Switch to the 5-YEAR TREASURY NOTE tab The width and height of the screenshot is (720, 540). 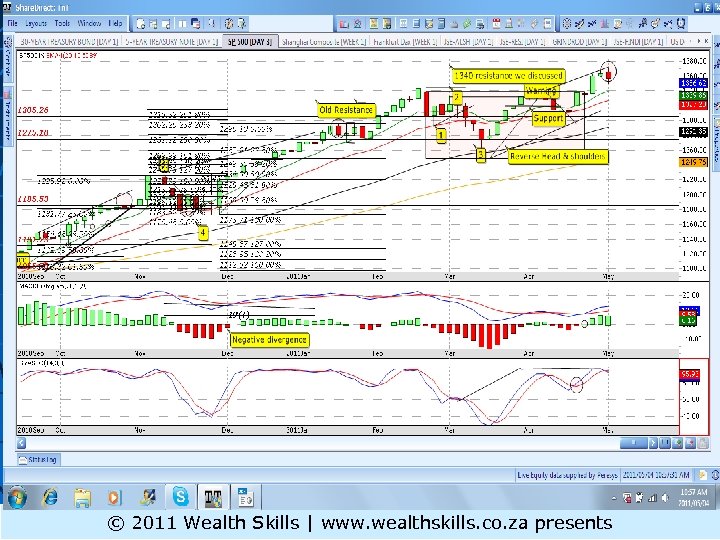[171, 41]
